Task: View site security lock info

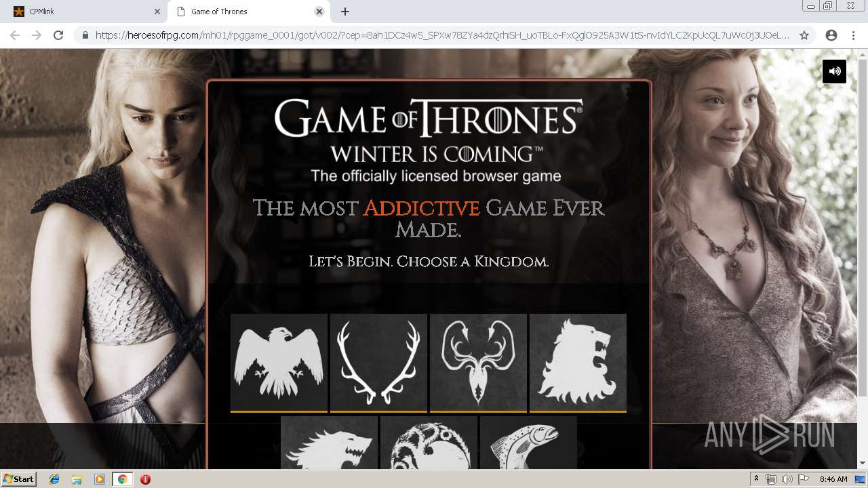Action: tap(85, 35)
